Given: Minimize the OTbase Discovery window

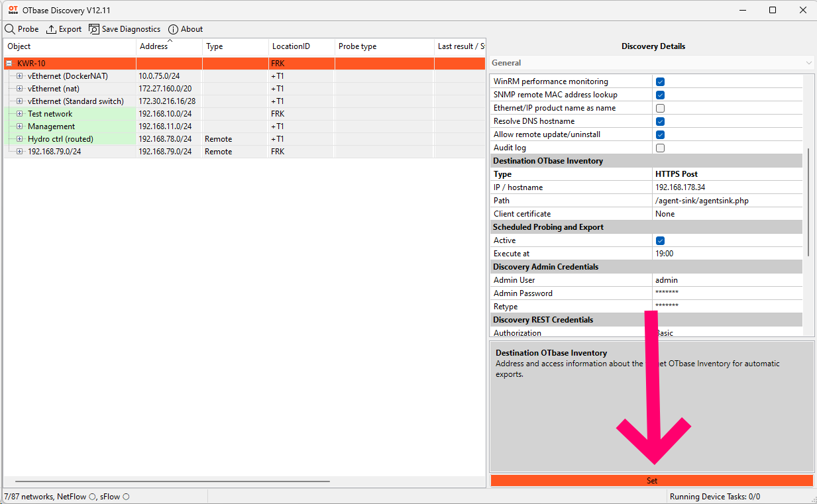Looking at the screenshot, I should pyautogui.click(x=742, y=10).
